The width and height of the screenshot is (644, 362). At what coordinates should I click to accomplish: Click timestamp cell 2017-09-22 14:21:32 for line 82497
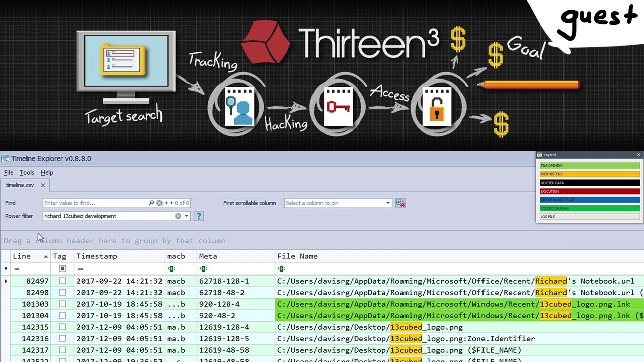[x=119, y=281]
